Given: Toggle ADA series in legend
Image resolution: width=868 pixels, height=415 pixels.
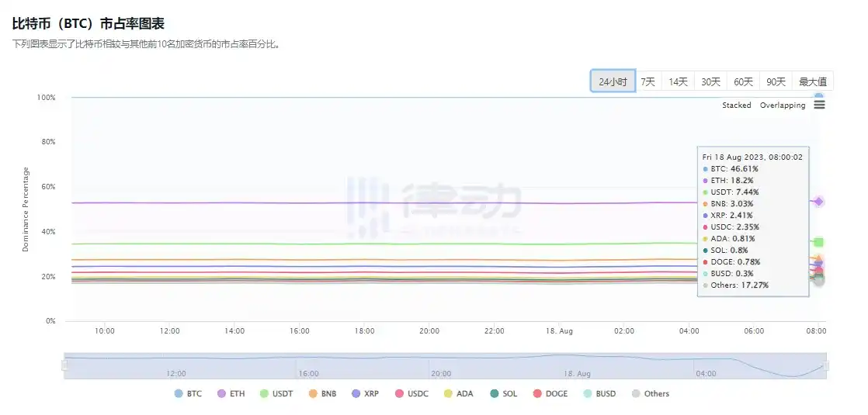Looking at the screenshot, I should (457, 394).
